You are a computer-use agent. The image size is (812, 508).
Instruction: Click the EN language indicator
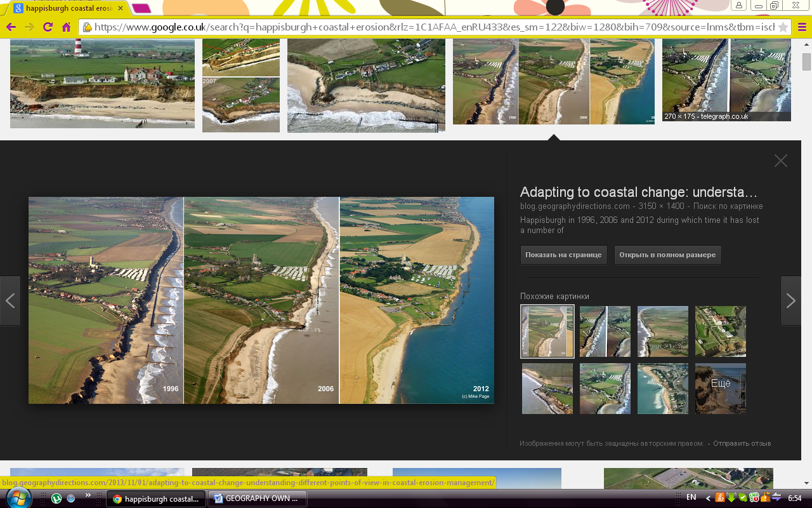(x=691, y=497)
